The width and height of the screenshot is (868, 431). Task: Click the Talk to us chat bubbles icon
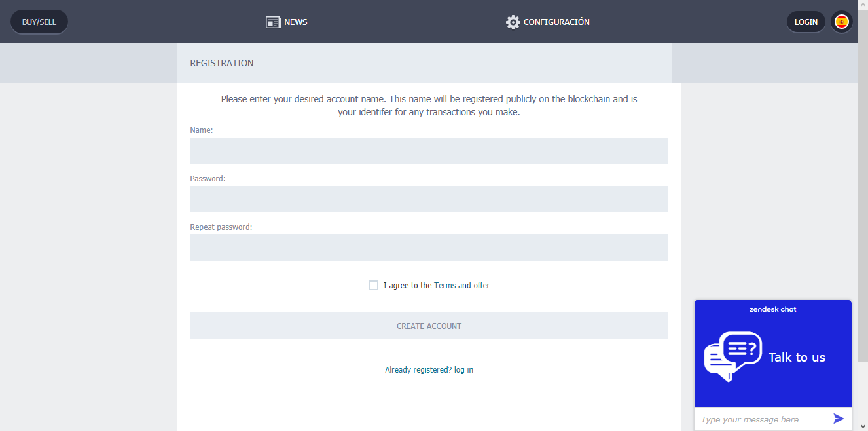tap(732, 357)
